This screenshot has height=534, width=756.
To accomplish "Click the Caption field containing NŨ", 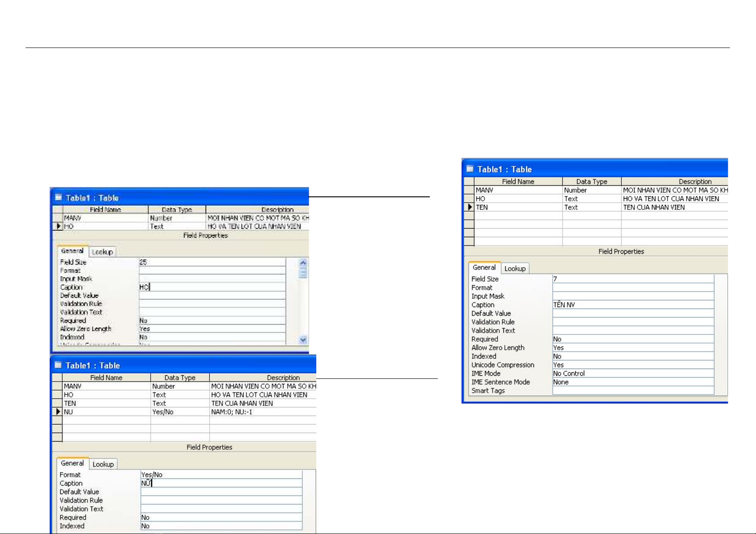I will click(221, 483).
